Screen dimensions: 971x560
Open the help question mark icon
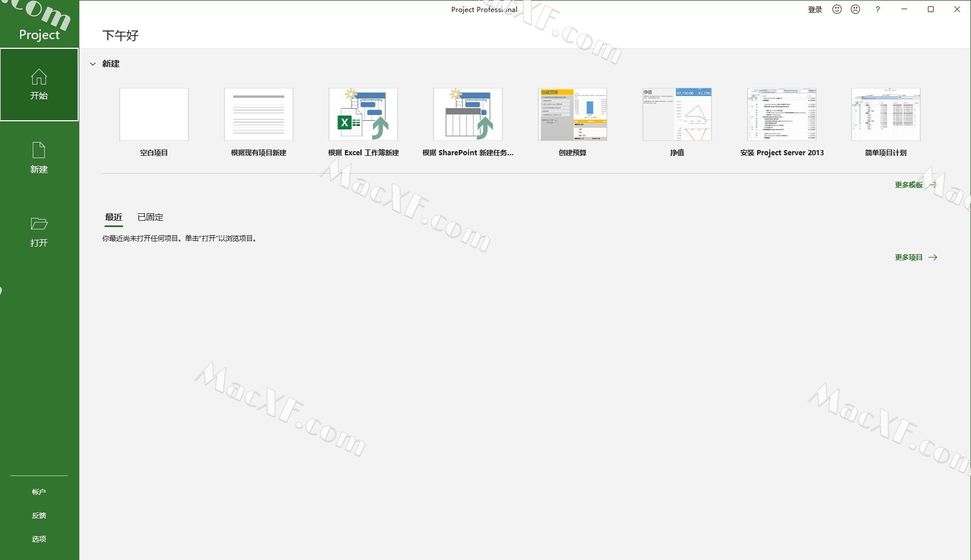(x=877, y=9)
